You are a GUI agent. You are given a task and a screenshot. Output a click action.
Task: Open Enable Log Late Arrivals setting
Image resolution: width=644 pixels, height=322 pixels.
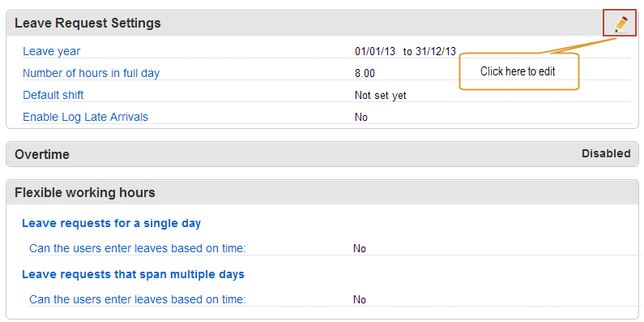pyautogui.click(x=85, y=118)
